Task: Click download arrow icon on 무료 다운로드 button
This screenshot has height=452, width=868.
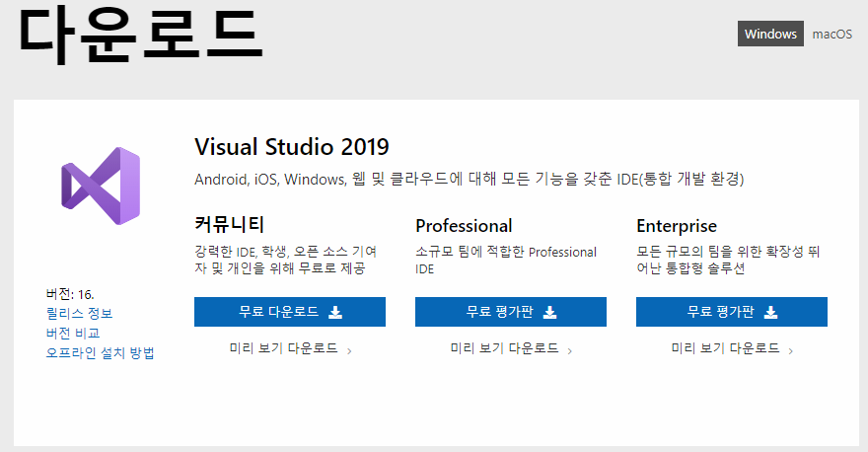Action: [x=335, y=313]
